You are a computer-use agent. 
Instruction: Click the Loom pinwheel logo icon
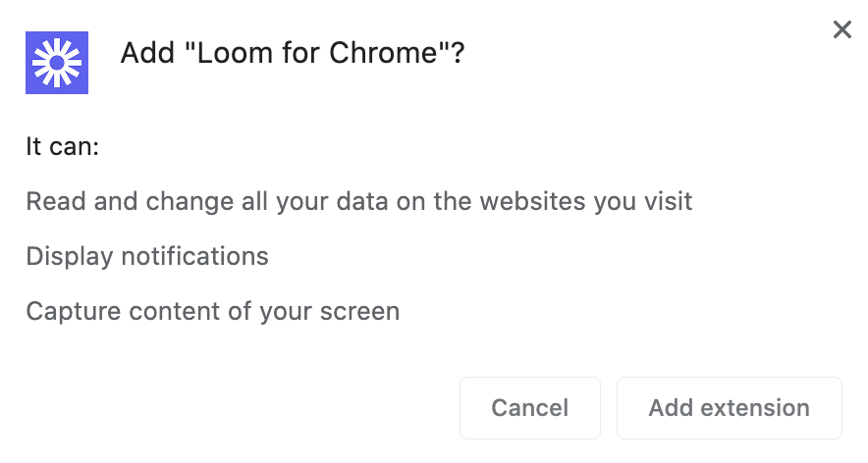(x=57, y=63)
